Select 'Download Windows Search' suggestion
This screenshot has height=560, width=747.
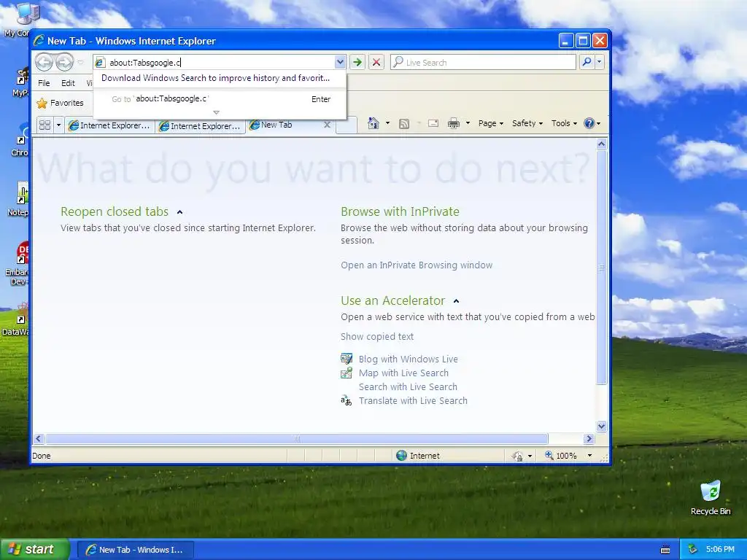tap(215, 78)
